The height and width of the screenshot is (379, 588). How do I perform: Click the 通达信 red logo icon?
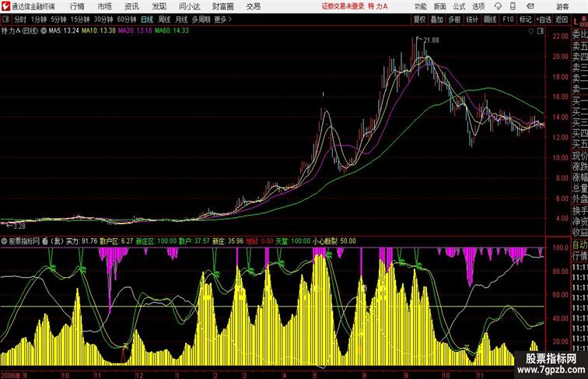5,6
